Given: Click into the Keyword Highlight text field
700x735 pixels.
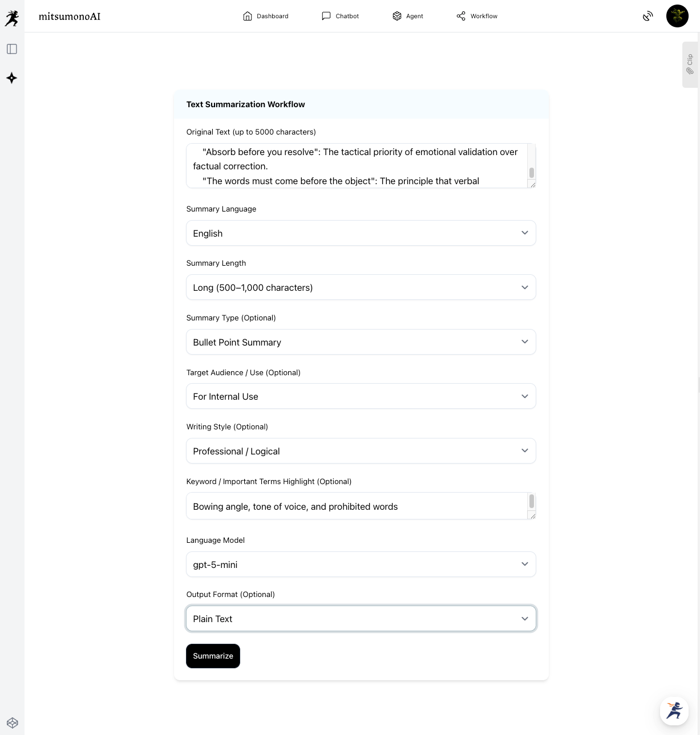Looking at the screenshot, I should point(357,506).
